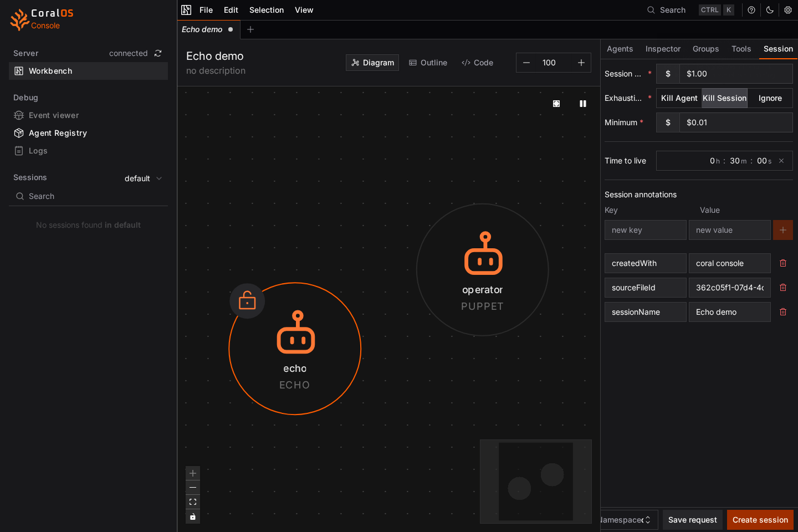
Task: Click Save request button
Action: pos(692,520)
